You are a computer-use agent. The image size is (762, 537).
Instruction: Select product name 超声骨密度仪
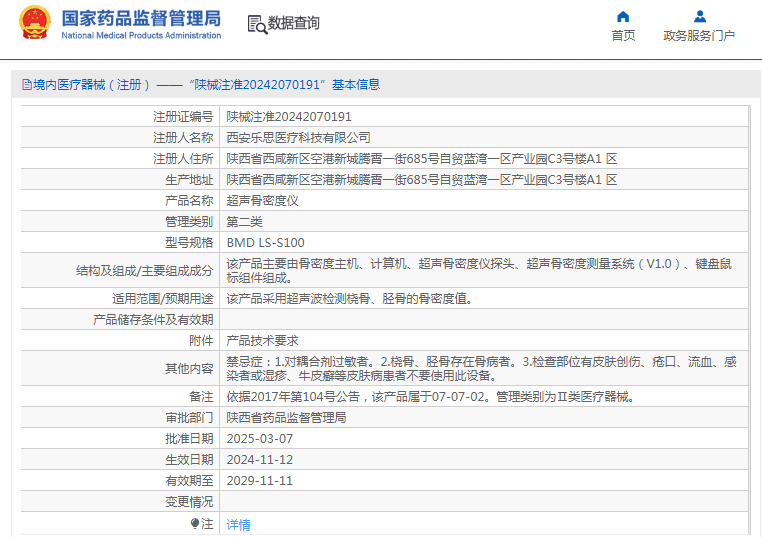[x=262, y=201]
